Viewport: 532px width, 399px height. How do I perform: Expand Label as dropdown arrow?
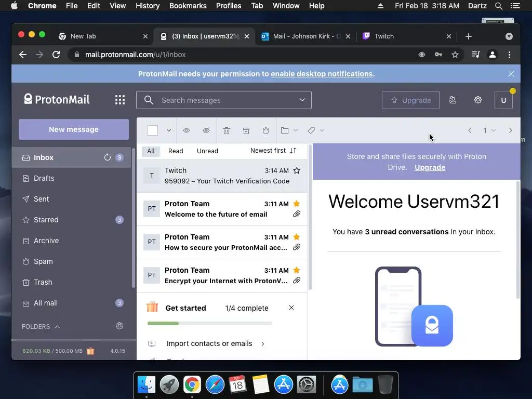point(322,130)
